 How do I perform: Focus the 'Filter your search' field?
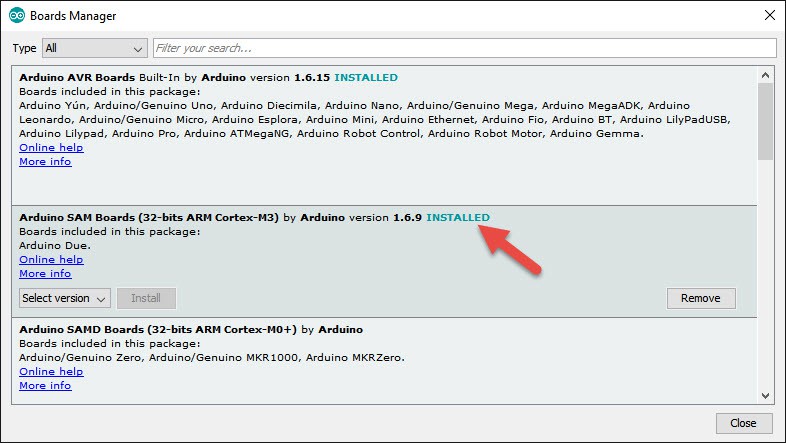tap(465, 48)
